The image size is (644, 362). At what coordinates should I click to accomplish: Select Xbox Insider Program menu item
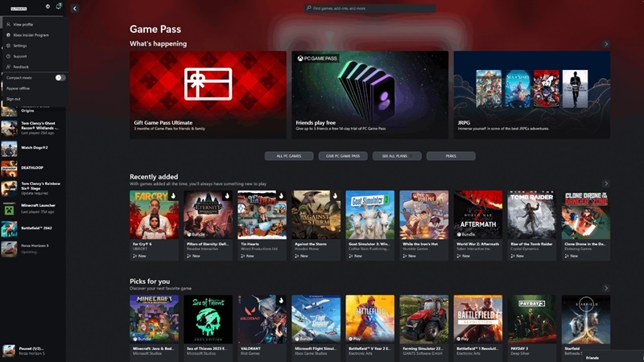pyautogui.click(x=35, y=35)
